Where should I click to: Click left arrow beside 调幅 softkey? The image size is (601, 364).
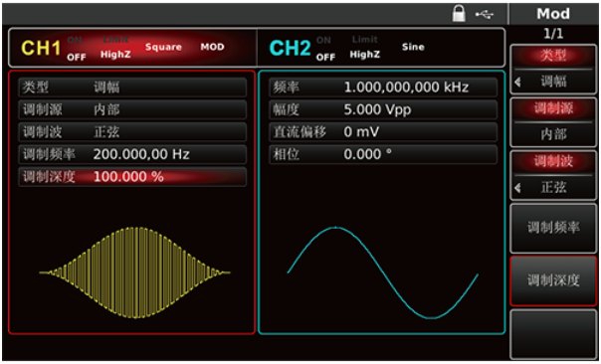pos(517,82)
